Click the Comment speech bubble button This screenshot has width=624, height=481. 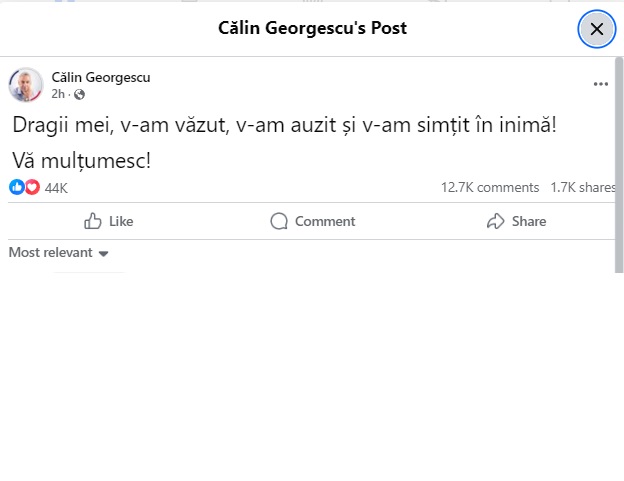pyautogui.click(x=312, y=221)
